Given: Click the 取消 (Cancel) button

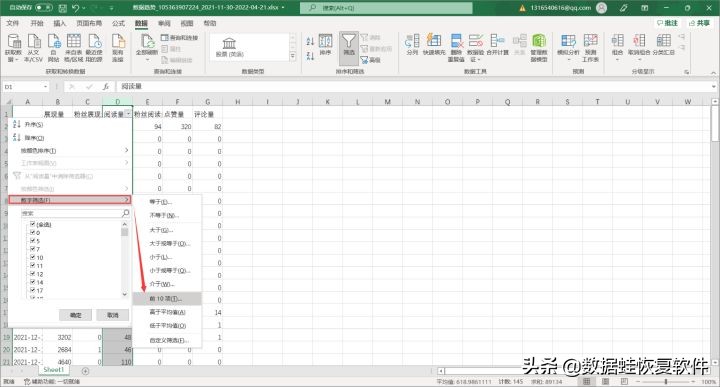Looking at the screenshot, I should coord(112,315).
